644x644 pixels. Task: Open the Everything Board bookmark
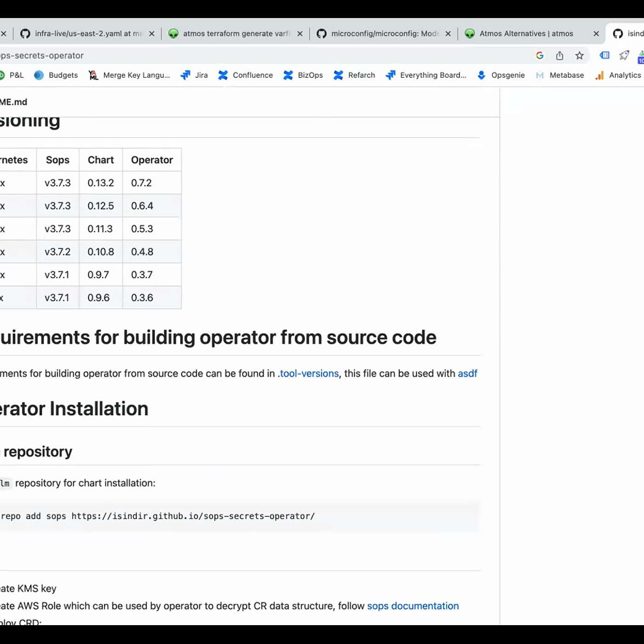coord(426,75)
